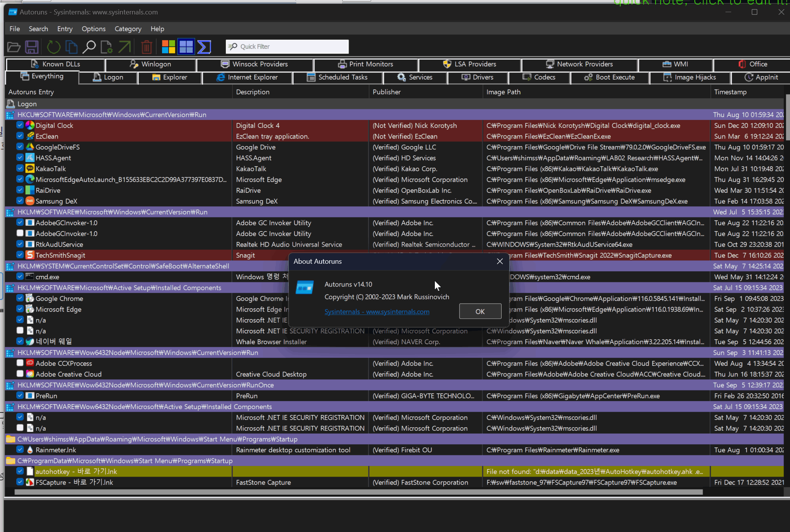
Task: Click OK in About Autoruns dialog
Action: click(x=480, y=312)
